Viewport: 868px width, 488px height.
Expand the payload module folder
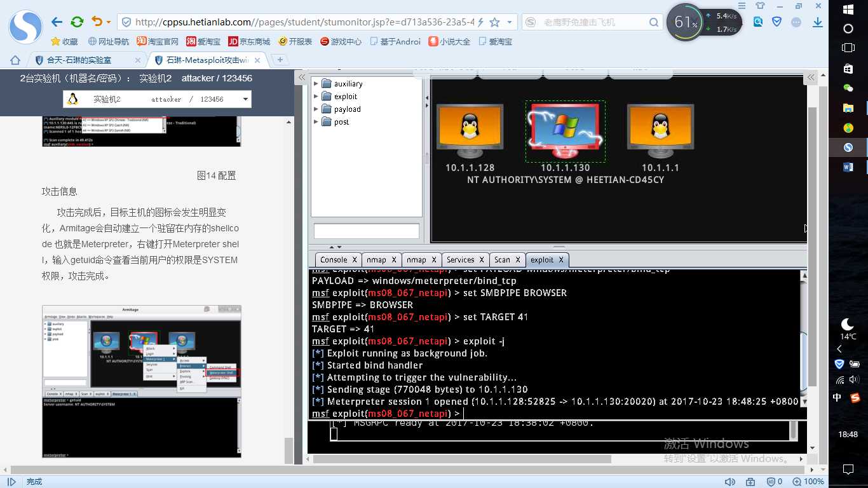316,109
